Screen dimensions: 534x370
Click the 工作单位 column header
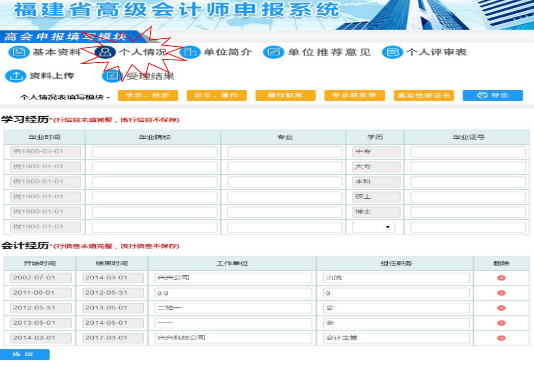tap(232, 263)
